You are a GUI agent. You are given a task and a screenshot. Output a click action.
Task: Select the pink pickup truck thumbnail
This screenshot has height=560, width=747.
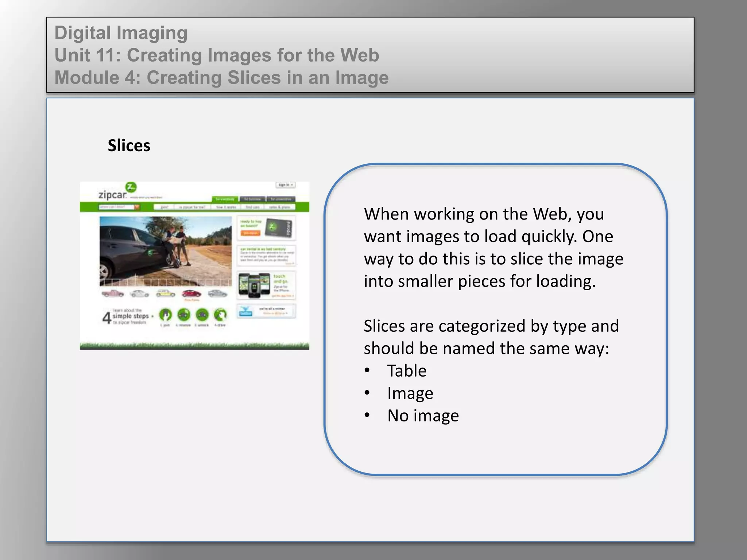113,293
